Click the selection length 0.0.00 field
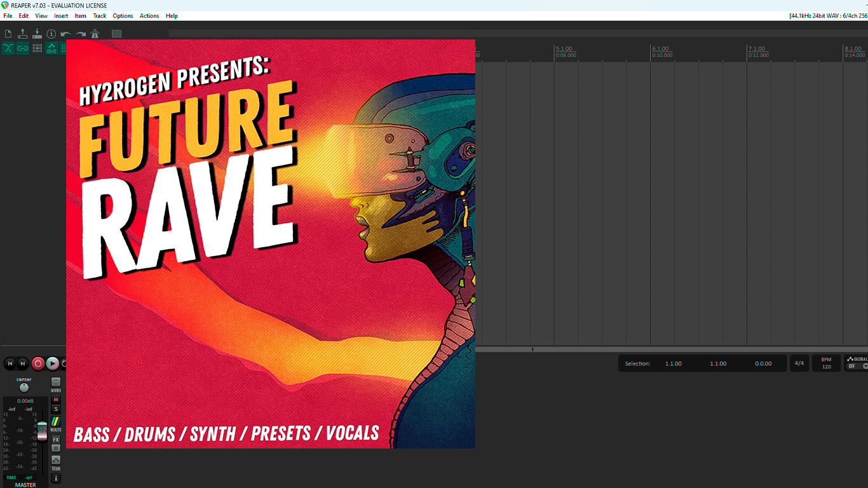This screenshot has width=868, height=488. click(763, 363)
